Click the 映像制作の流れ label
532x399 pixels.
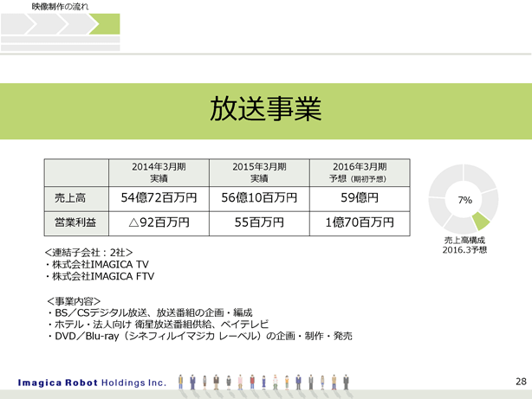coord(60,6)
